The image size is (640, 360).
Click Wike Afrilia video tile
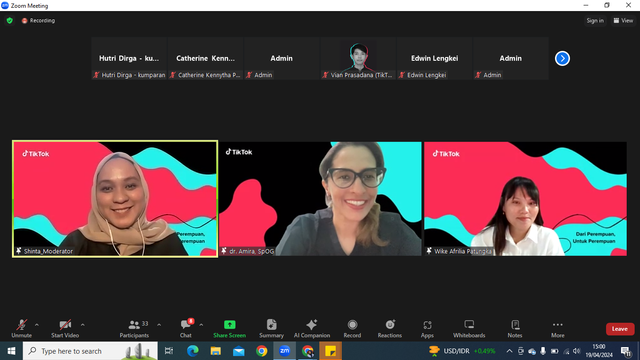point(525,199)
